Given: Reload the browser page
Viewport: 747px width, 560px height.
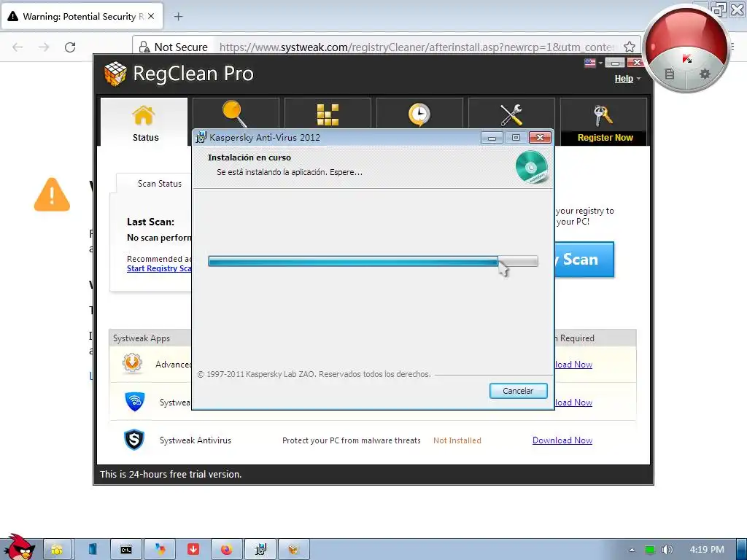Looking at the screenshot, I should click(70, 47).
